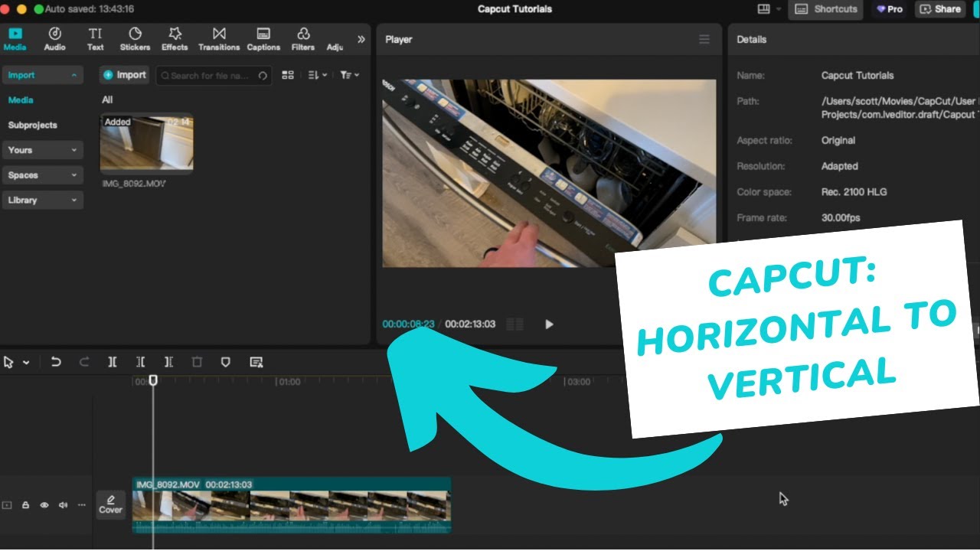The height and width of the screenshot is (551, 980).
Task: Click the Delete clip icon
Action: [x=197, y=361]
